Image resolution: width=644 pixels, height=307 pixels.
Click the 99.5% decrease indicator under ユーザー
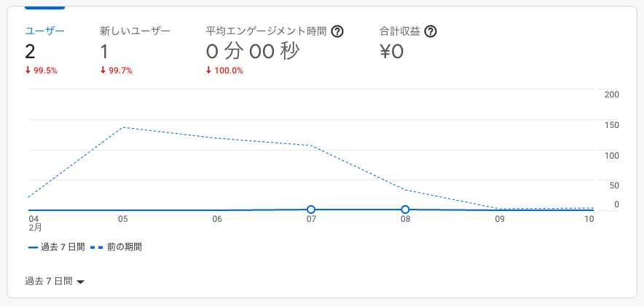(41, 71)
